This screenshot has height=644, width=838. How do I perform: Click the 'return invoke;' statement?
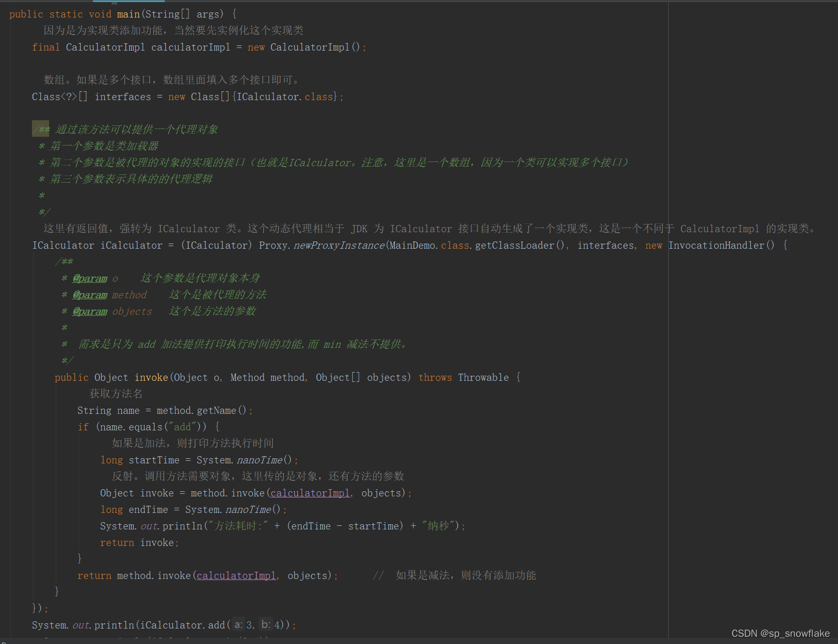pos(139,542)
